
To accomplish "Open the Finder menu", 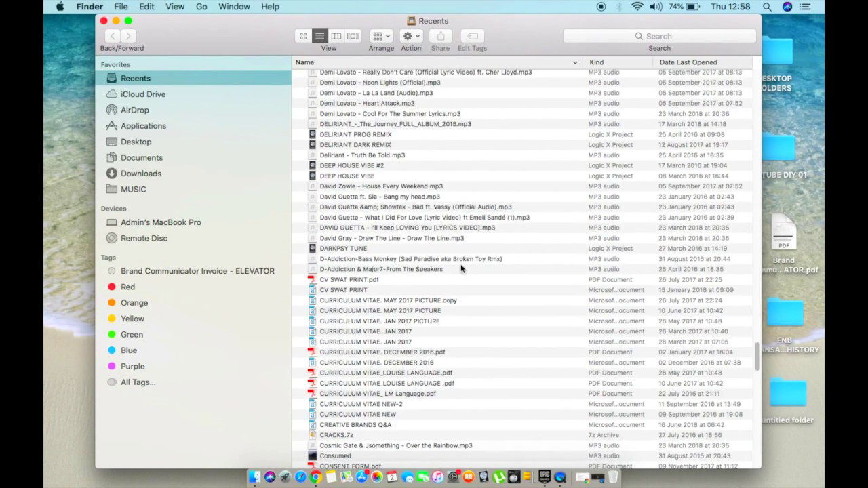I will coord(90,7).
